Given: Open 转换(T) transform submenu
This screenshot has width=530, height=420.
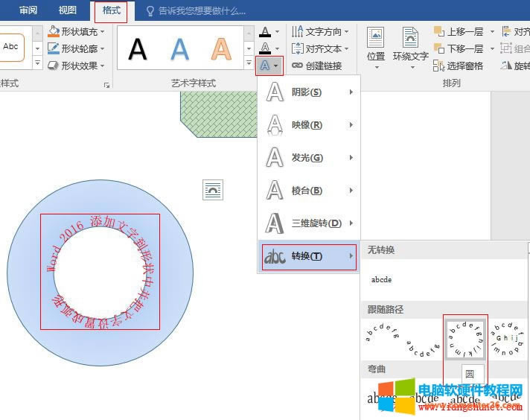Looking at the screenshot, I should point(309,257).
